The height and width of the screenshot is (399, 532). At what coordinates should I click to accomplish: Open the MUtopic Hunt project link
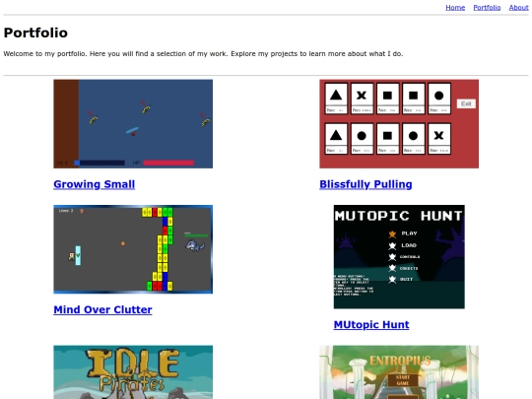coord(371,325)
